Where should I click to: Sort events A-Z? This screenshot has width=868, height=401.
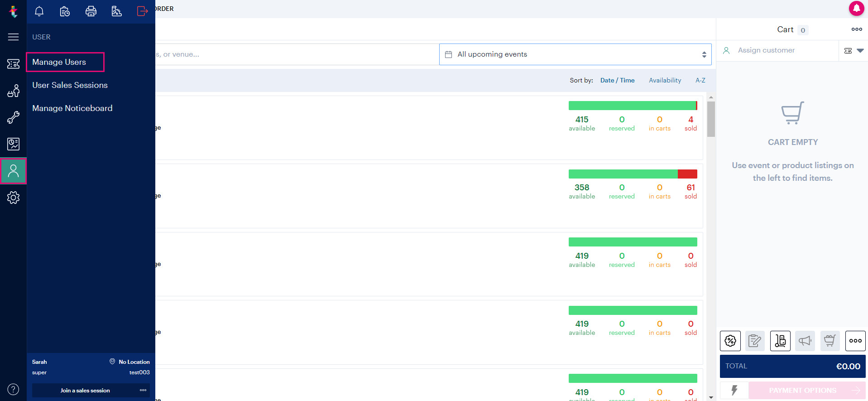tap(700, 80)
